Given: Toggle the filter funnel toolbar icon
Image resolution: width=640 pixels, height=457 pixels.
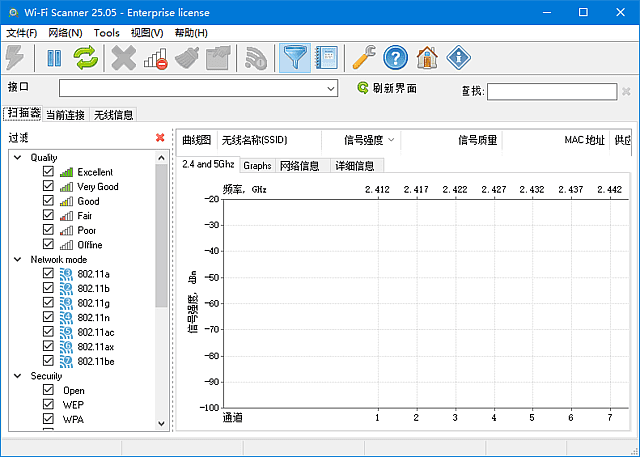Looking at the screenshot, I should 294,58.
